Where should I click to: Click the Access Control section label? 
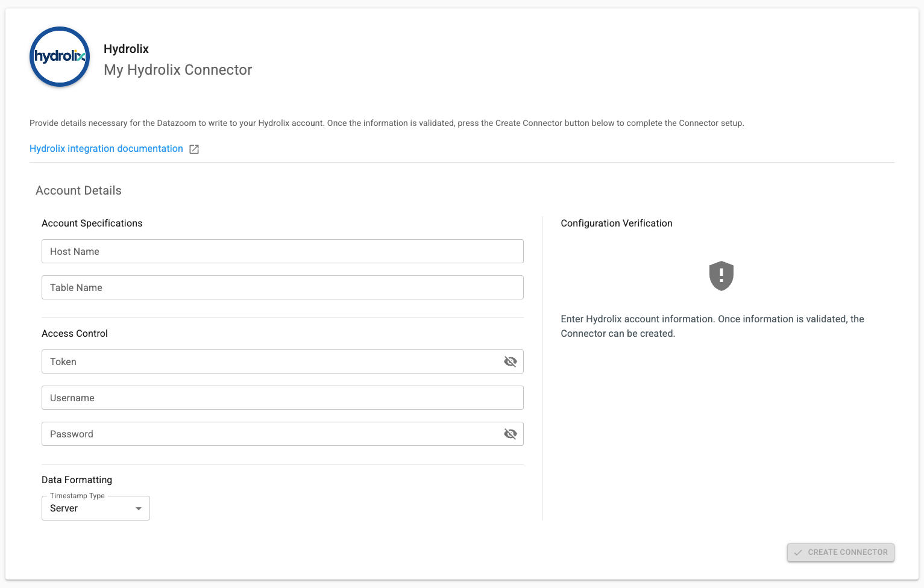tap(75, 333)
